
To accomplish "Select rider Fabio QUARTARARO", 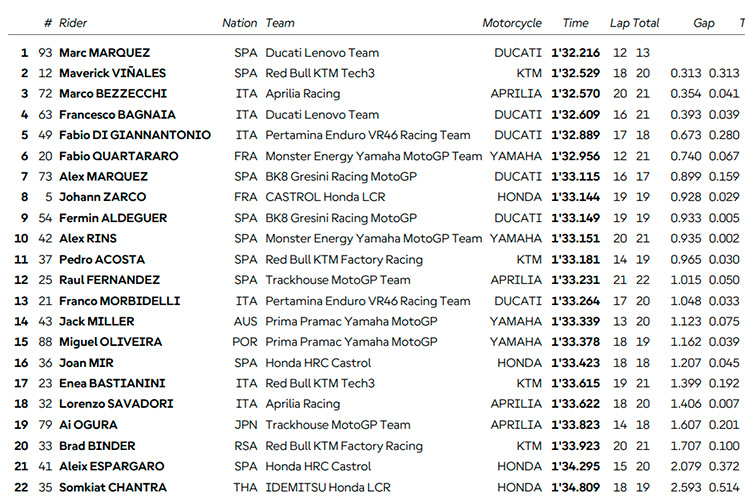I will point(119,156).
